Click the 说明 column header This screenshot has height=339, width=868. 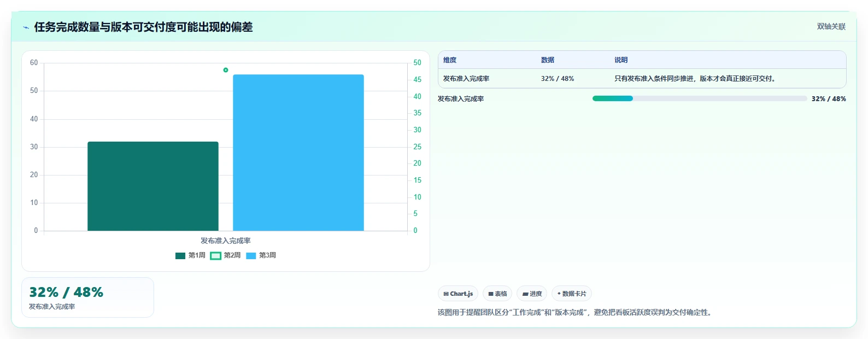coord(621,60)
